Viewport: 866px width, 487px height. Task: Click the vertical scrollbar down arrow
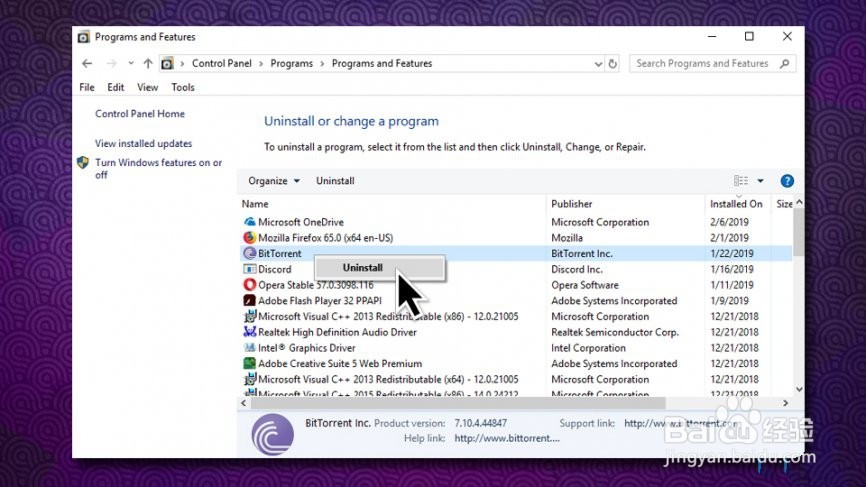click(799, 390)
